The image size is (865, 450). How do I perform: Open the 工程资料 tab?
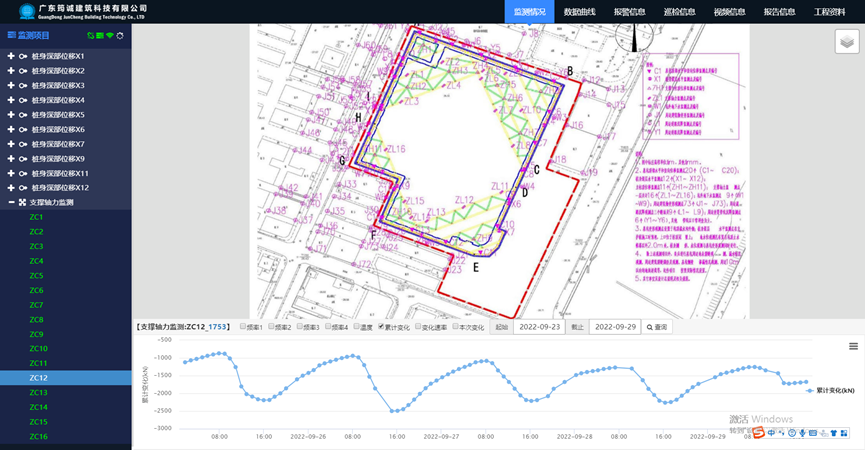coord(830,12)
